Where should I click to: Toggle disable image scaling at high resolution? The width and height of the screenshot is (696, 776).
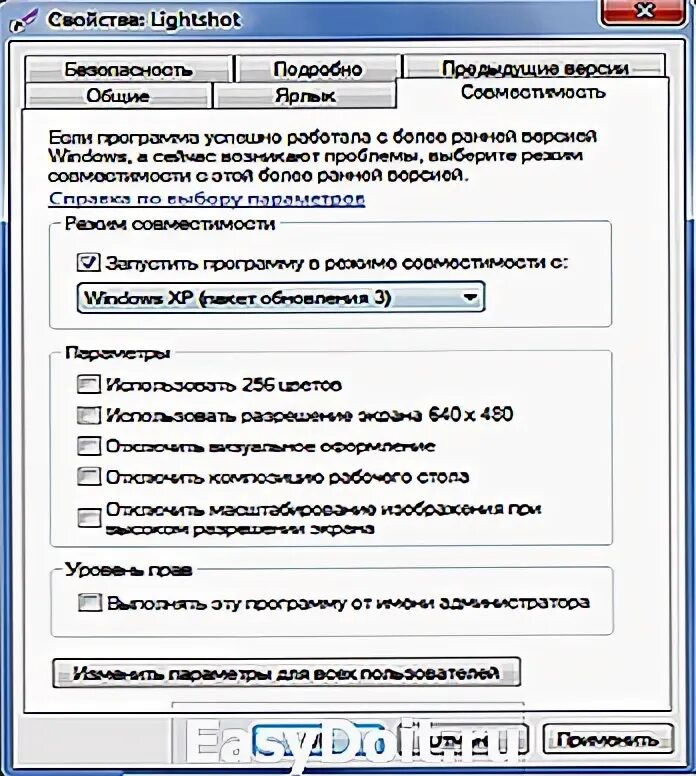89,518
